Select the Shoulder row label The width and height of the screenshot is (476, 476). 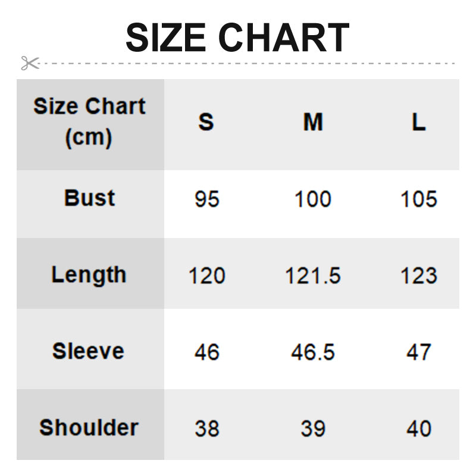89,427
